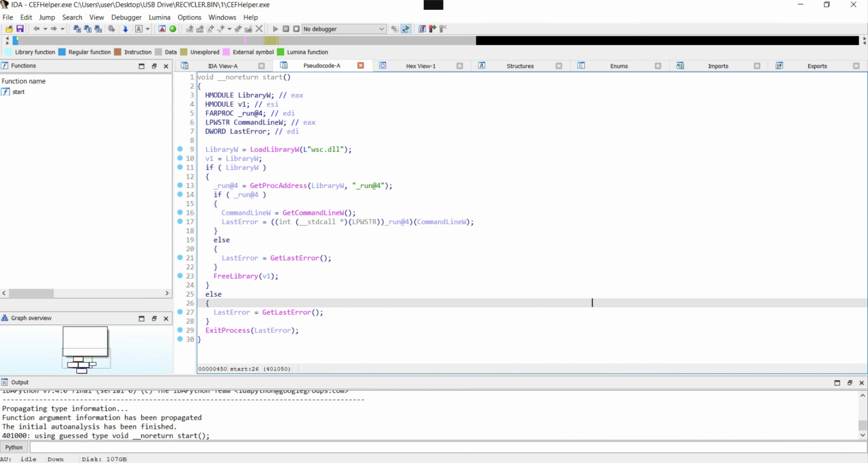
Task: Toggle the breakpoint on line 23
Action: coord(181,276)
